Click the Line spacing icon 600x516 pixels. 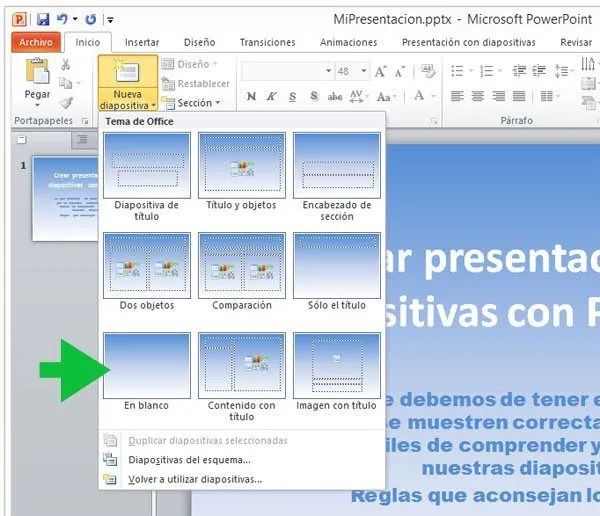[x=561, y=71]
